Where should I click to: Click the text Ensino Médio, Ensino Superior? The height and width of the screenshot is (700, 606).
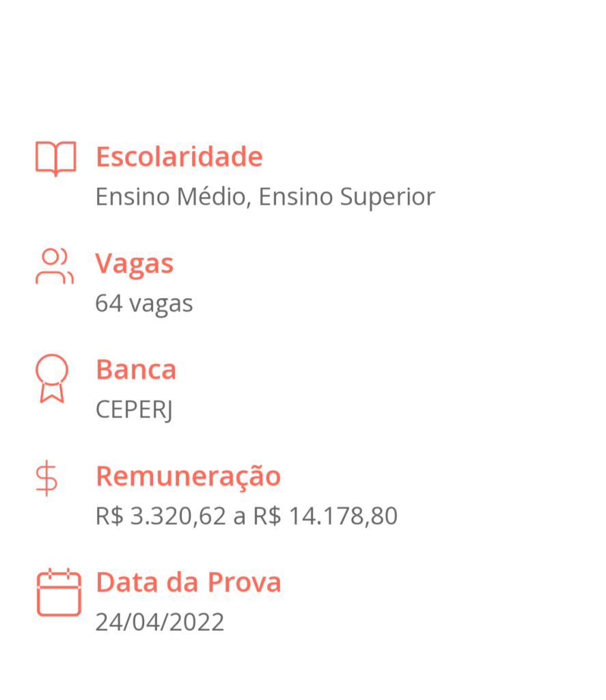265,197
